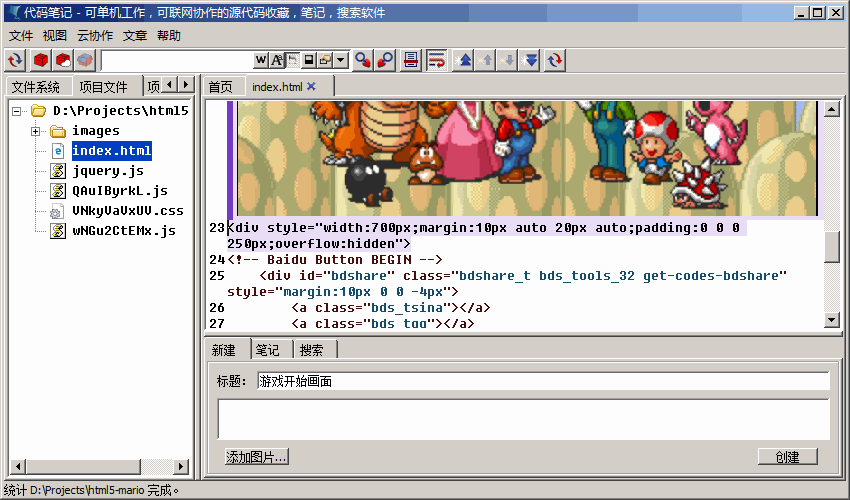
Task: Open the 文件 menu
Action: (21, 36)
